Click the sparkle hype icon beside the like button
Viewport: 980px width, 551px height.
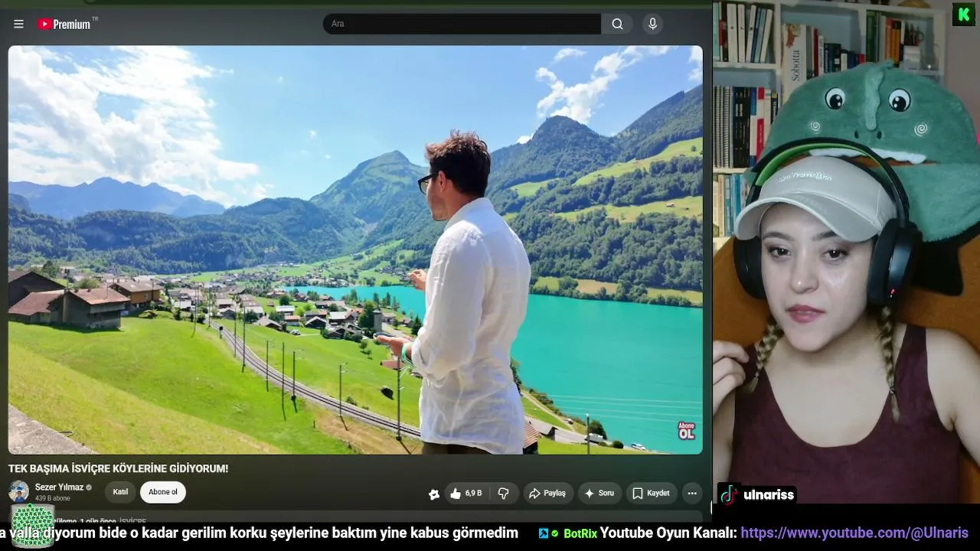[x=434, y=494]
